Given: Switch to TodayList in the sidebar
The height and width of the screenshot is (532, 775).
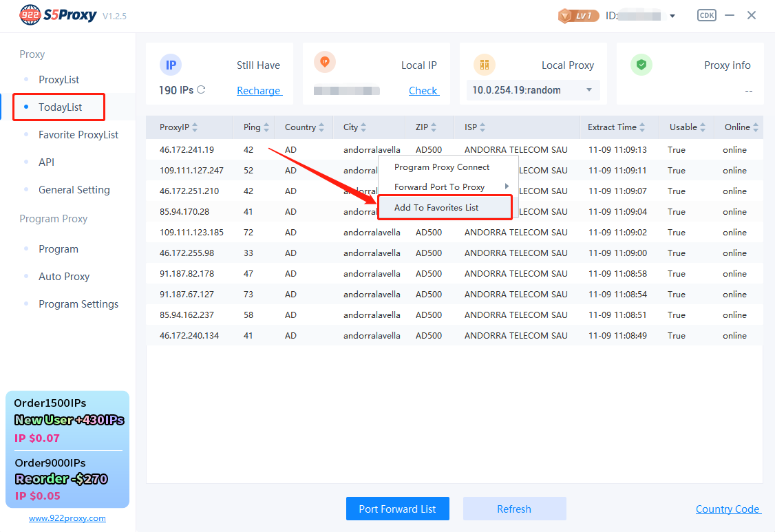Looking at the screenshot, I should click(x=60, y=107).
